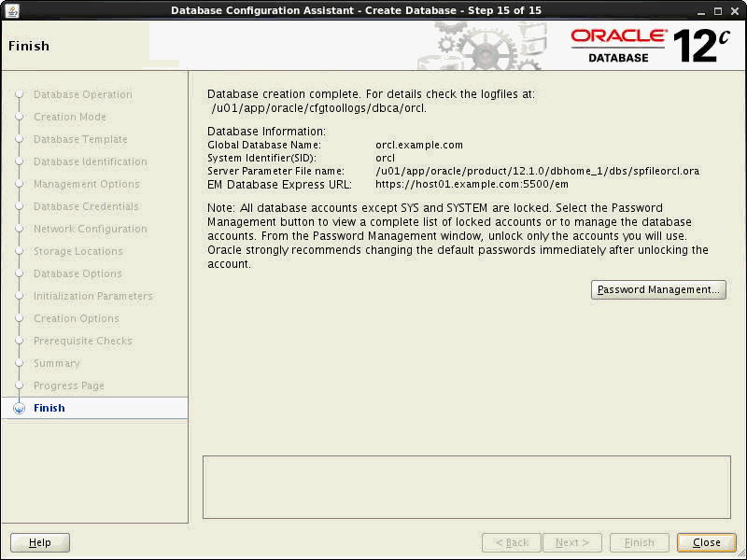Image resolution: width=747 pixels, height=560 pixels.
Task: Click the disabled Next button
Action: 572,542
